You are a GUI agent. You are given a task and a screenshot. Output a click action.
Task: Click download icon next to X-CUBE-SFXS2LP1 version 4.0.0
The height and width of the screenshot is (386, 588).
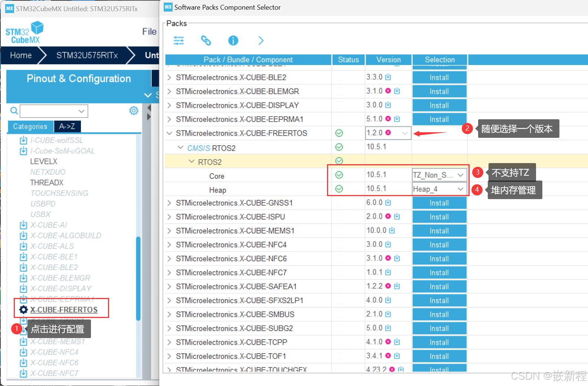tap(388, 300)
